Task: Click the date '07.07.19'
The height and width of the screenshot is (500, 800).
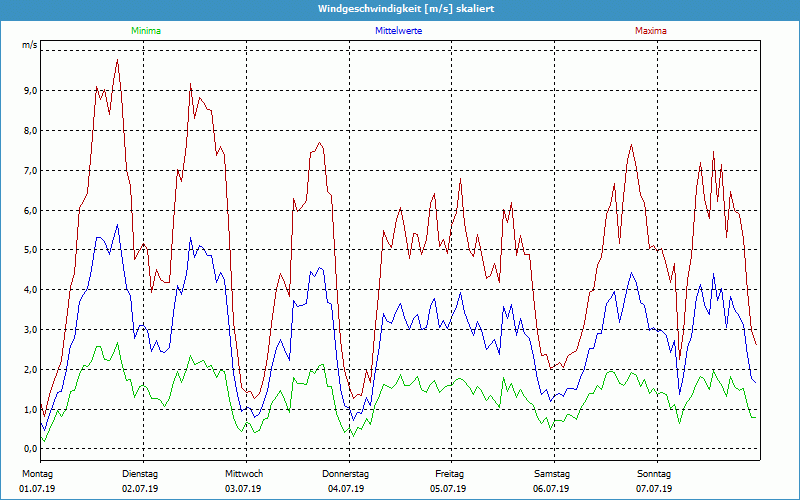Action: coord(654,489)
